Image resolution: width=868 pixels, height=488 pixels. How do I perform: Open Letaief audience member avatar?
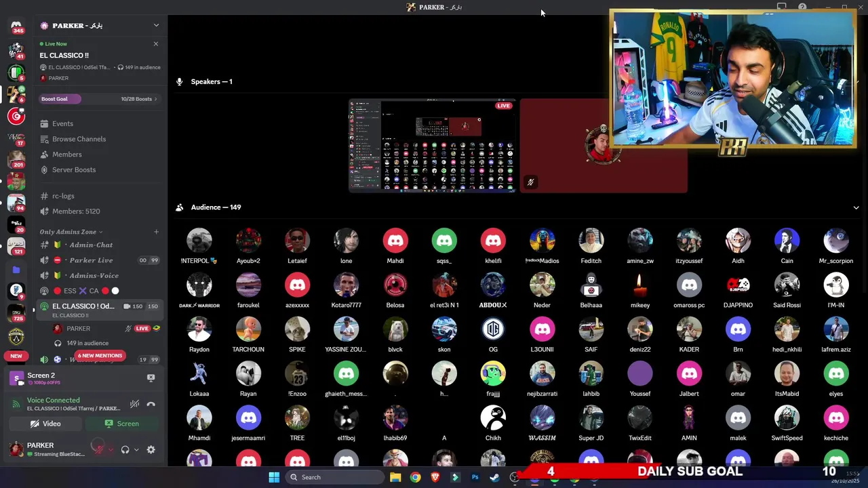click(297, 241)
